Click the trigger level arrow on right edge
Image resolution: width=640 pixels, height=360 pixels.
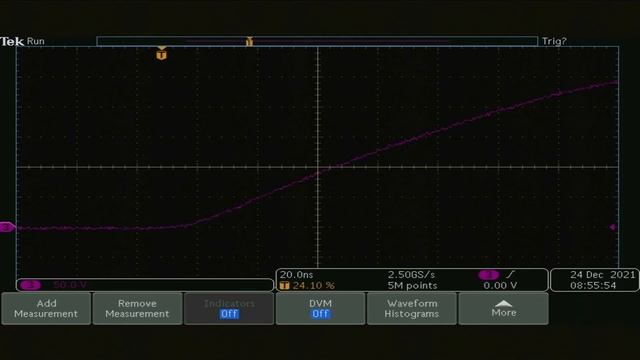click(613, 227)
